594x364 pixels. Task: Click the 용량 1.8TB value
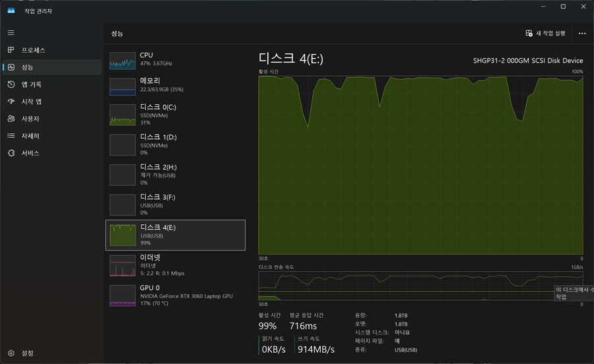[x=401, y=316]
